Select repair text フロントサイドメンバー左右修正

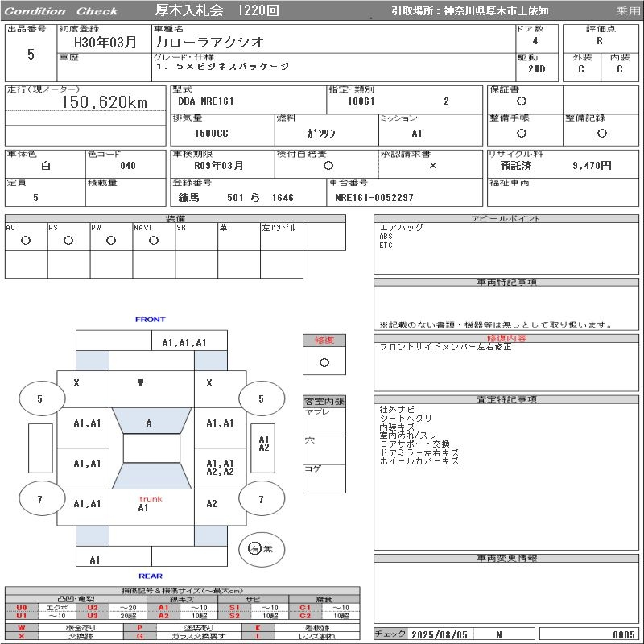[446, 347]
